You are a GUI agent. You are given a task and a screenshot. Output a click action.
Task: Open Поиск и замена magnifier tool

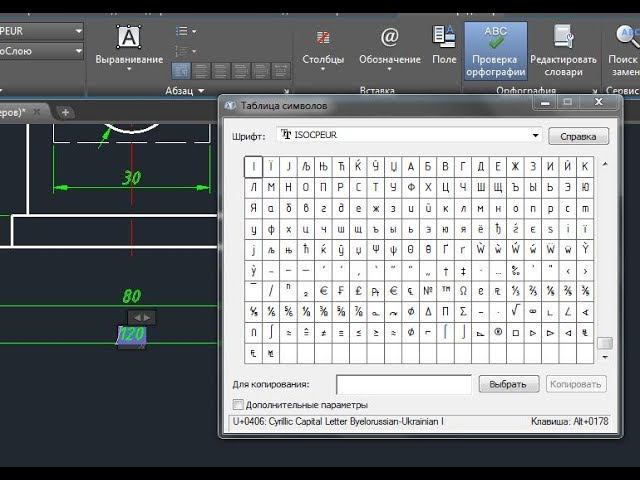(624, 51)
